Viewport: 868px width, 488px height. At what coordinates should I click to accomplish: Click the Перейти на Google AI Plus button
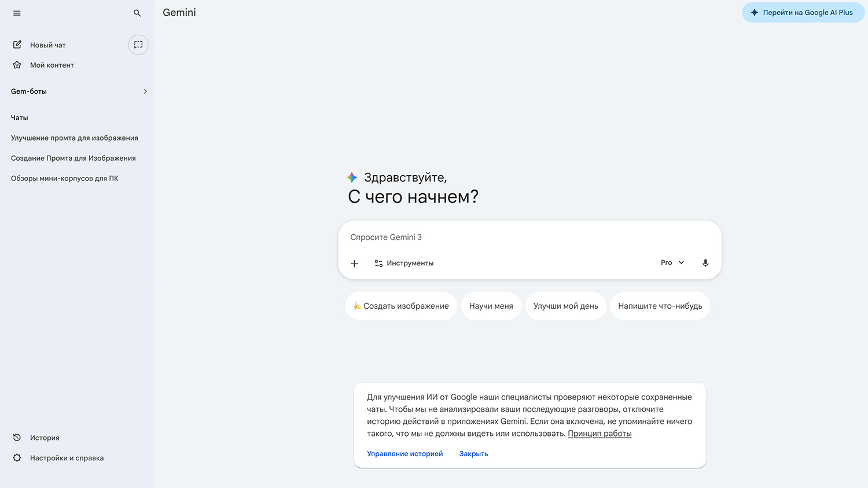[803, 13]
